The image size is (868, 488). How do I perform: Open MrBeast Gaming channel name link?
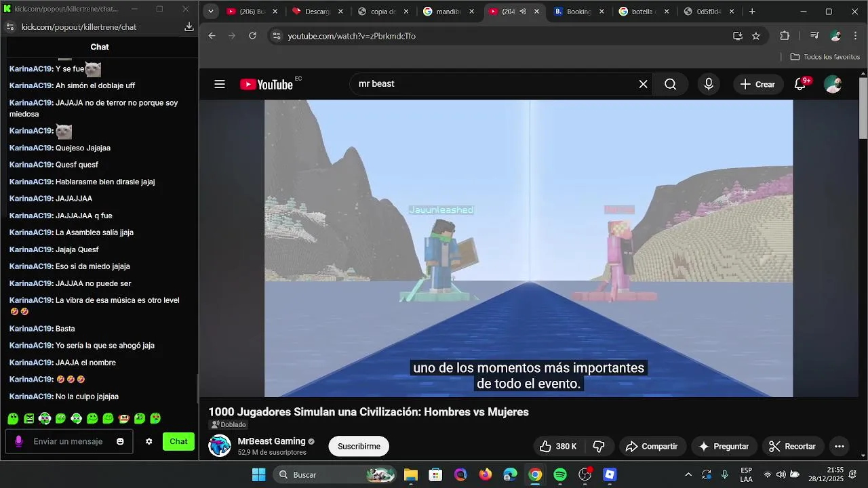[x=271, y=441]
